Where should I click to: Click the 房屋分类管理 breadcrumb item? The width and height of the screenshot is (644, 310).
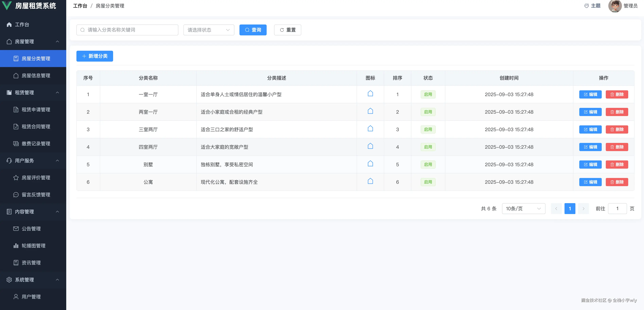[x=110, y=6]
